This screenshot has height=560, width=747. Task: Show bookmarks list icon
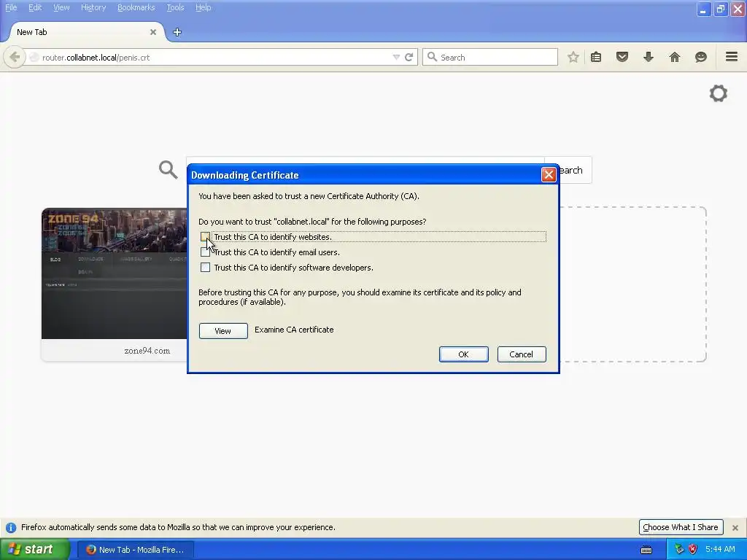pyautogui.click(x=596, y=57)
